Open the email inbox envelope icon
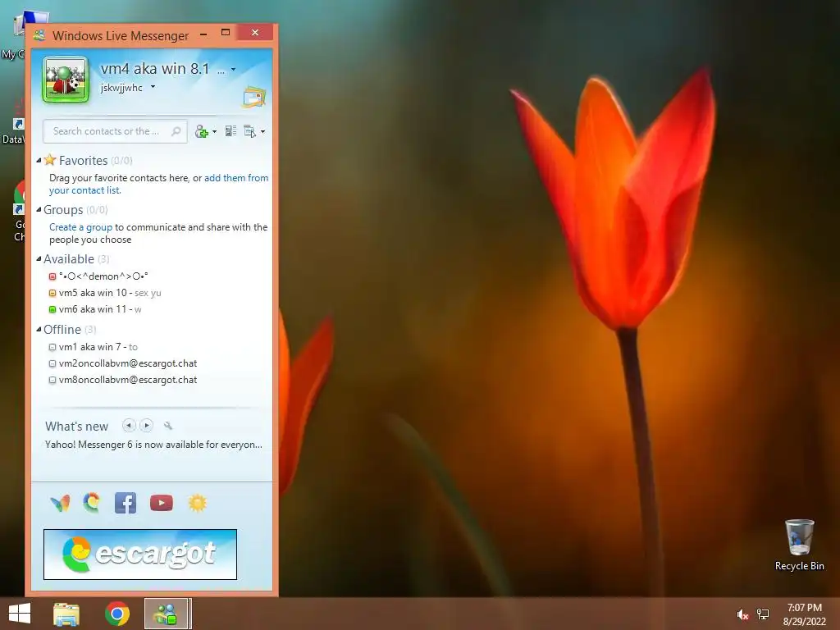The image size is (840, 630). pyautogui.click(x=254, y=97)
